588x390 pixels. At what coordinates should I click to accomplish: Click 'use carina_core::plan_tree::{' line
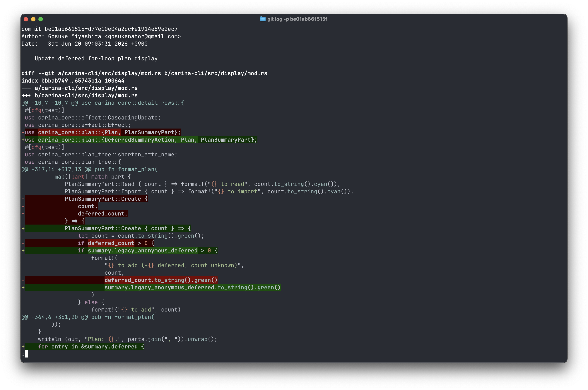coord(73,162)
